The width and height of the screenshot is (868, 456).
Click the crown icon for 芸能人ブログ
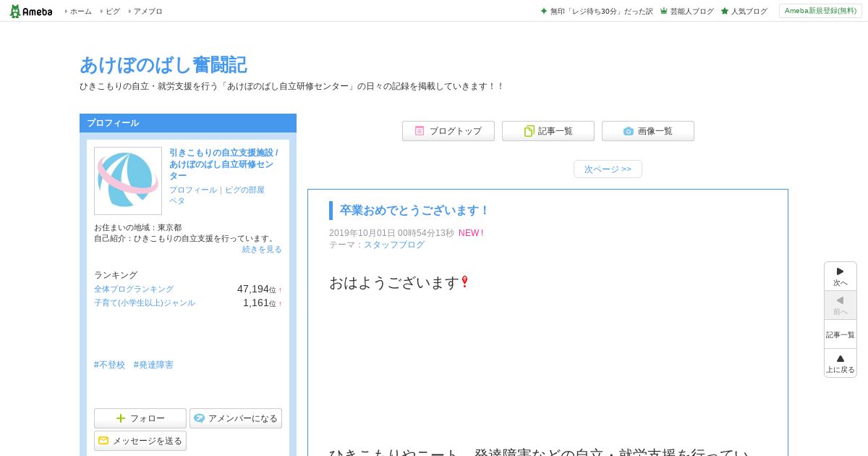tap(663, 11)
